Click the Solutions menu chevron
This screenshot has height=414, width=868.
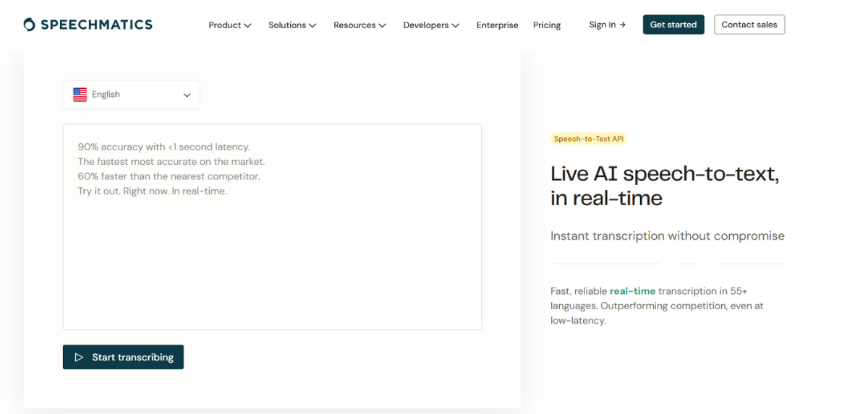(312, 25)
